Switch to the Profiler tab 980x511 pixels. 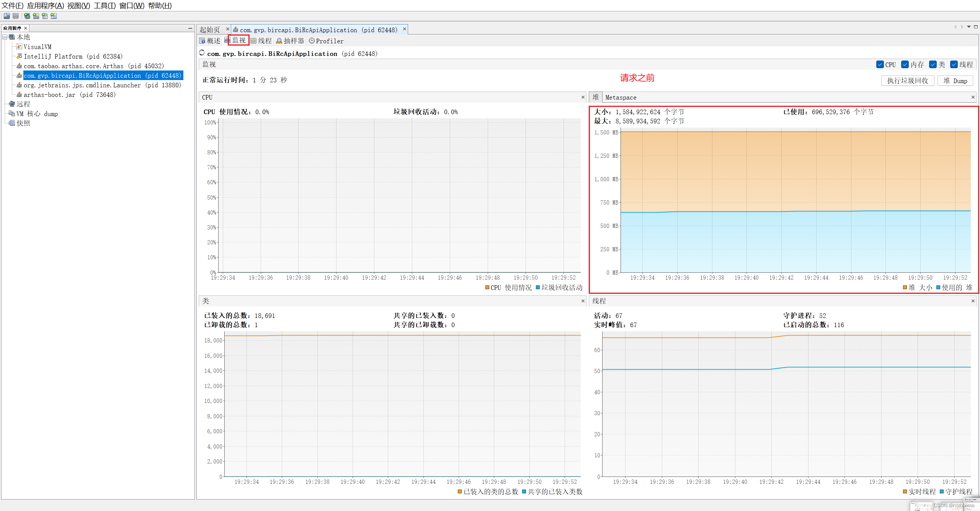326,41
